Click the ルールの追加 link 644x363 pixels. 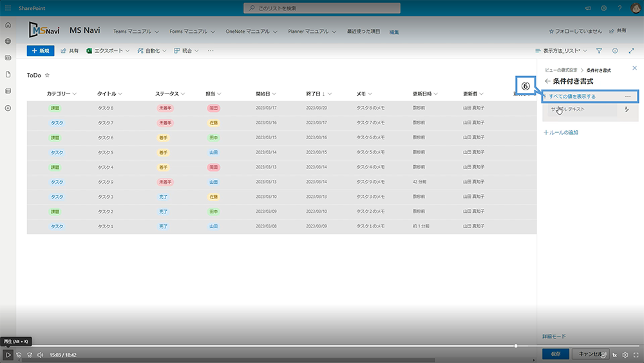561,132
